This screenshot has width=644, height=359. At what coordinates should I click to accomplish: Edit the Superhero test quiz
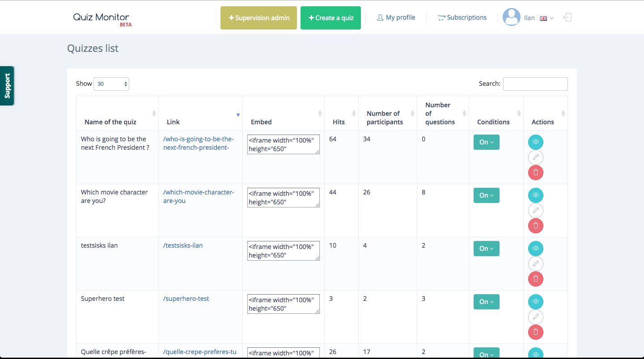[x=535, y=317]
